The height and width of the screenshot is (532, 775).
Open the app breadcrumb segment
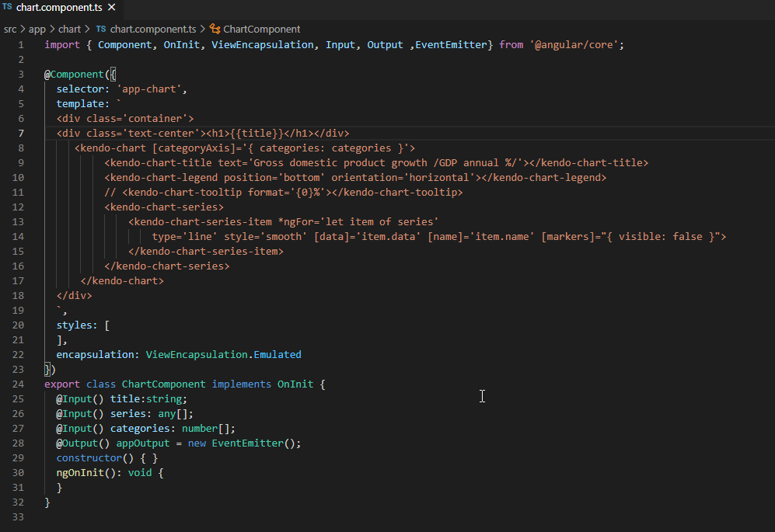[37, 29]
